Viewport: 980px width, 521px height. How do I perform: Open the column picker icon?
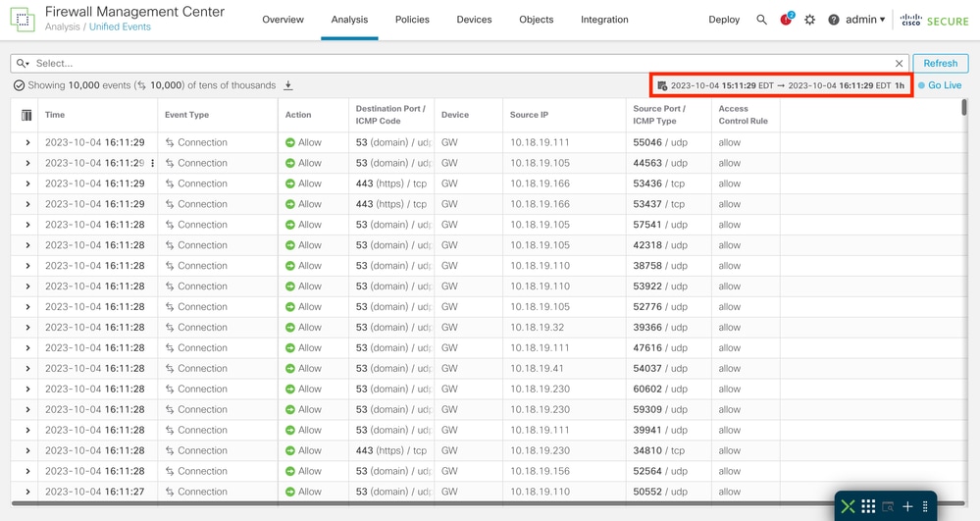click(x=26, y=115)
